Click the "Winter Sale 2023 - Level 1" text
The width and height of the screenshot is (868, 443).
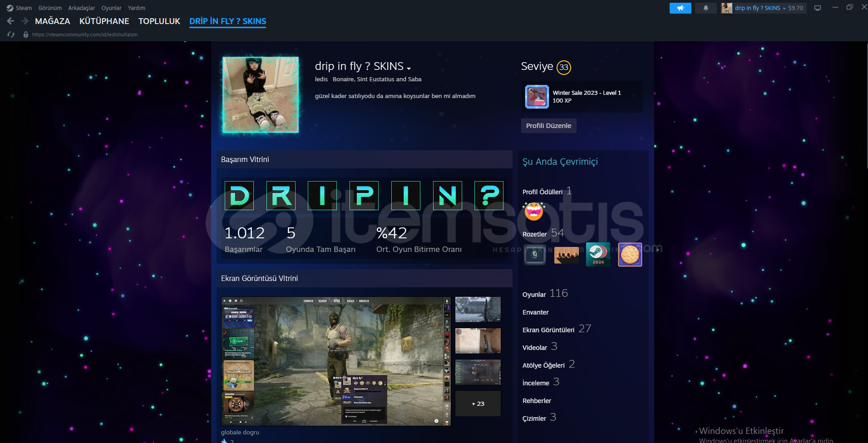coord(587,93)
